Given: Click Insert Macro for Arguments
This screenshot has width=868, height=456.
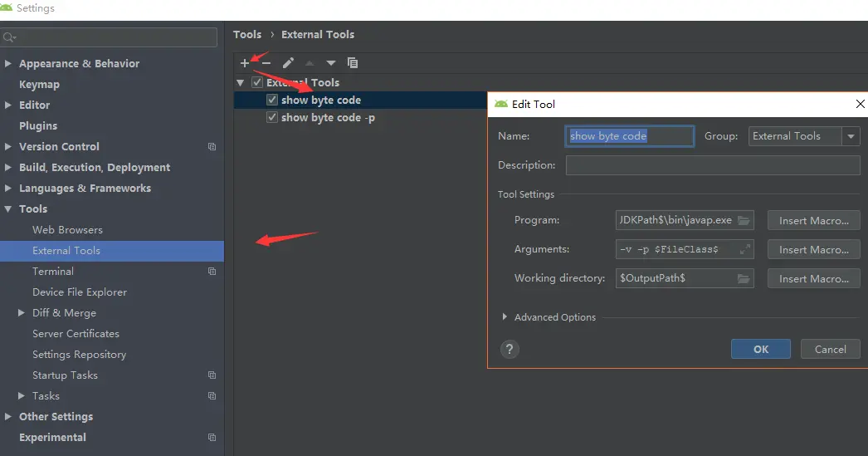Looking at the screenshot, I should coord(814,250).
